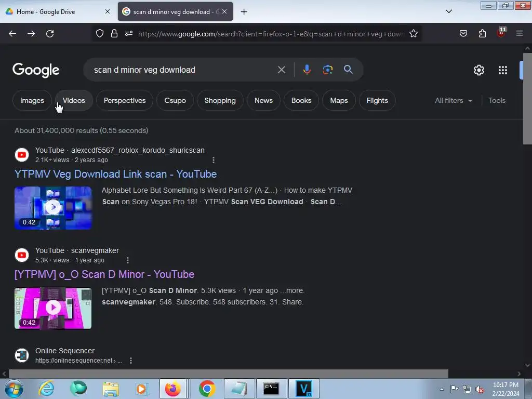The image size is (532, 399).
Task: Show hidden system tray icons
Action: (x=442, y=389)
